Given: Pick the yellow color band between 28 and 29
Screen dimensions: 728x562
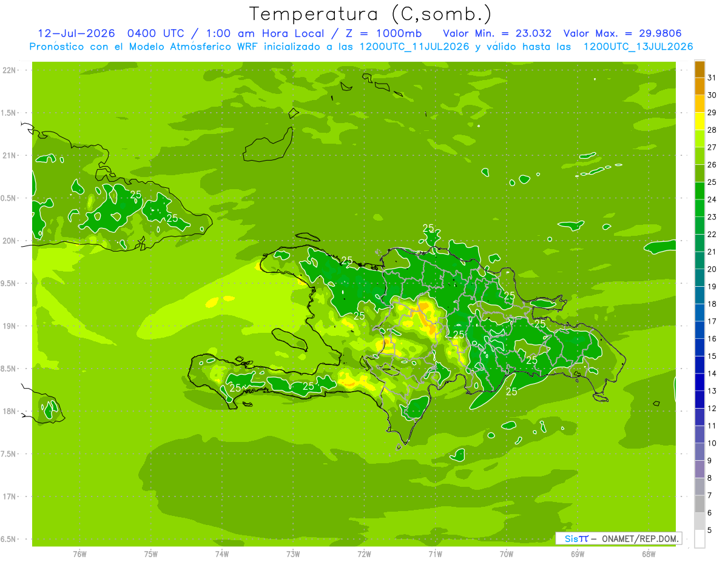Looking at the screenshot, I should click(x=699, y=121).
